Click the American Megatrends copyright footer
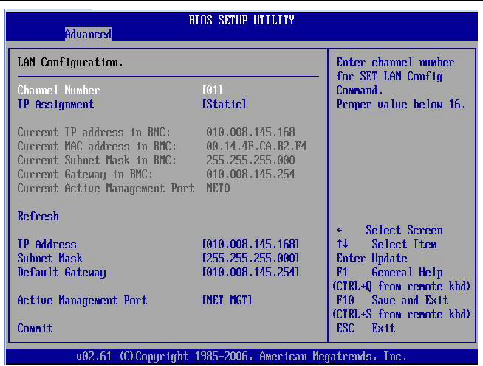Screen dimensions: 483x366 pyautogui.click(x=241, y=356)
